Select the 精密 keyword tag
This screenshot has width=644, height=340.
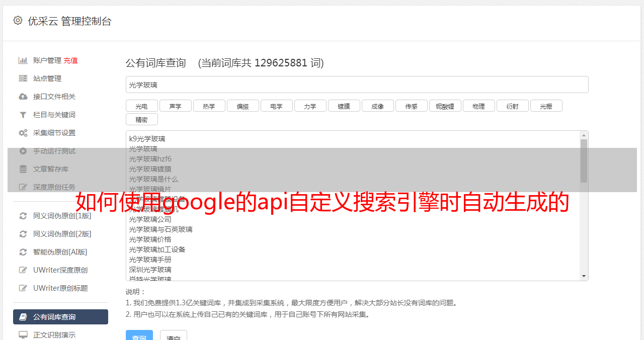(141, 120)
